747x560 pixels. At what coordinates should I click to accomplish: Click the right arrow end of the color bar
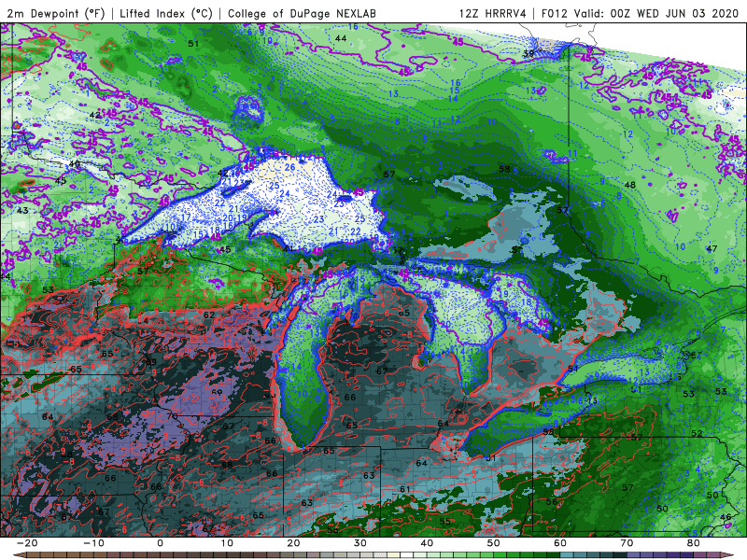click(x=729, y=555)
